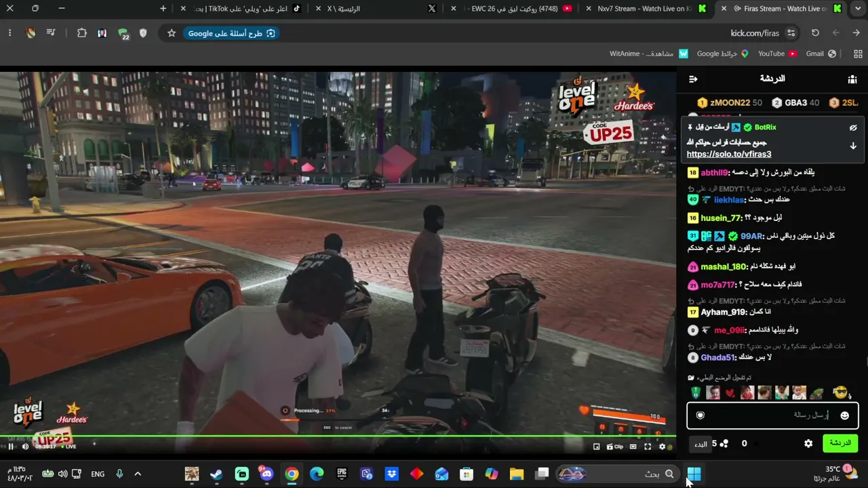868x488 pixels.
Task: Show hidden system tray icons
Action: tap(138, 474)
